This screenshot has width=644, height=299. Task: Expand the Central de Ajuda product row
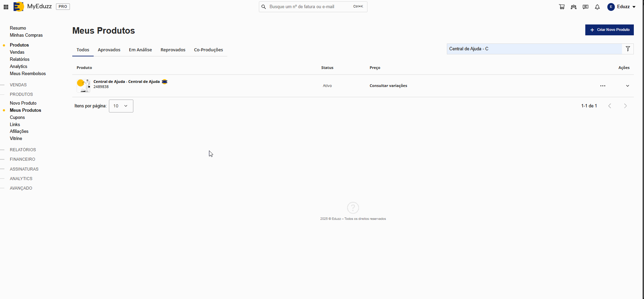tap(627, 86)
